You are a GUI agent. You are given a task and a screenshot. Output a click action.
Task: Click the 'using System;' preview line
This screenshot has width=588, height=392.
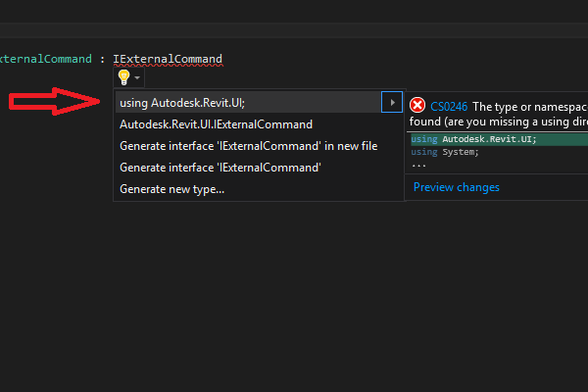pyautogui.click(x=445, y=152)
